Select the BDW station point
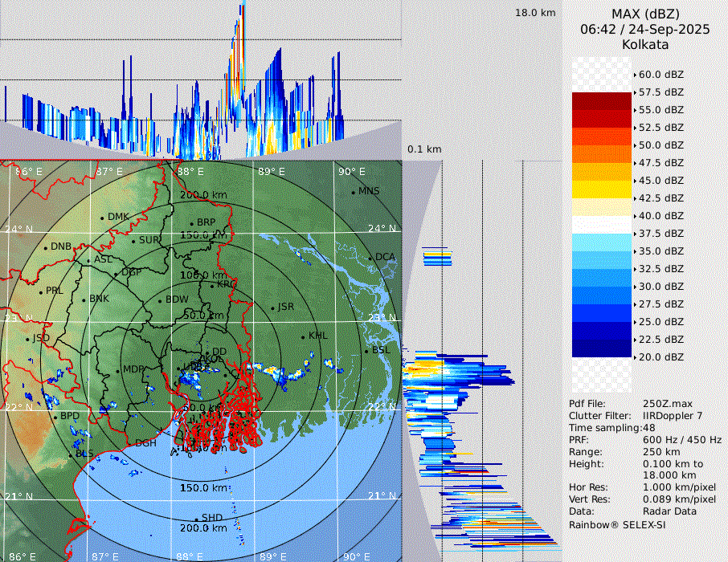 pyautogui.click(x=161, y=300)
